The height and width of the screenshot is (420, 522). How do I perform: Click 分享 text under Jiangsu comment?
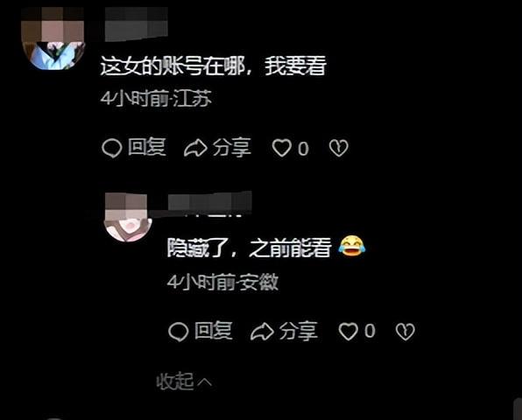pyautogui.click(x=232, y=147)
